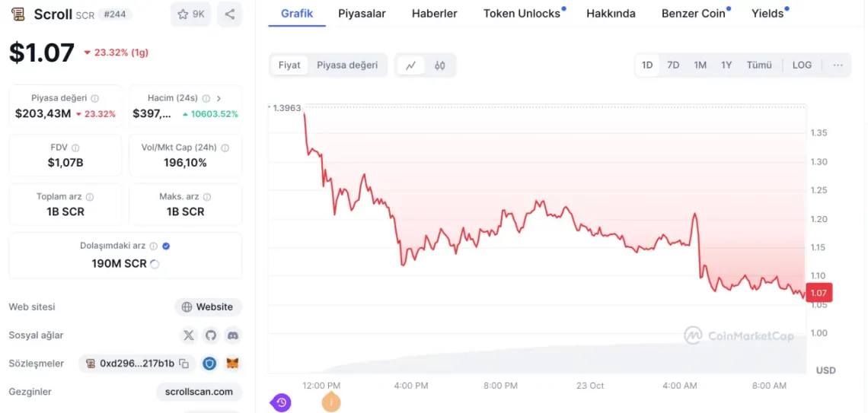Show Piyasa değeri info tooltip
This screenshot has width=868, height=413.
(x=95, y=98)
